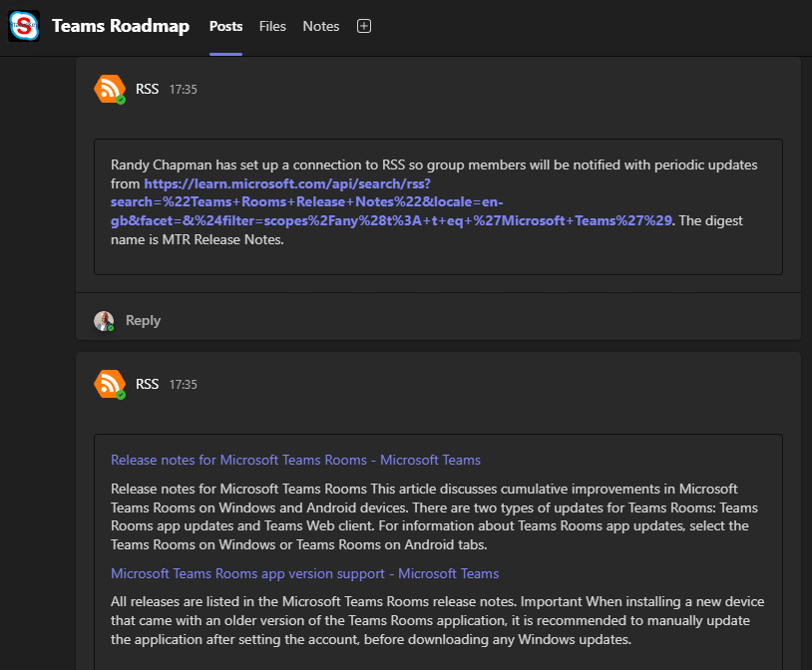
Task: Click the Teams Roadmap channel title
Action: pyautogui.click(x=120, y=26)
